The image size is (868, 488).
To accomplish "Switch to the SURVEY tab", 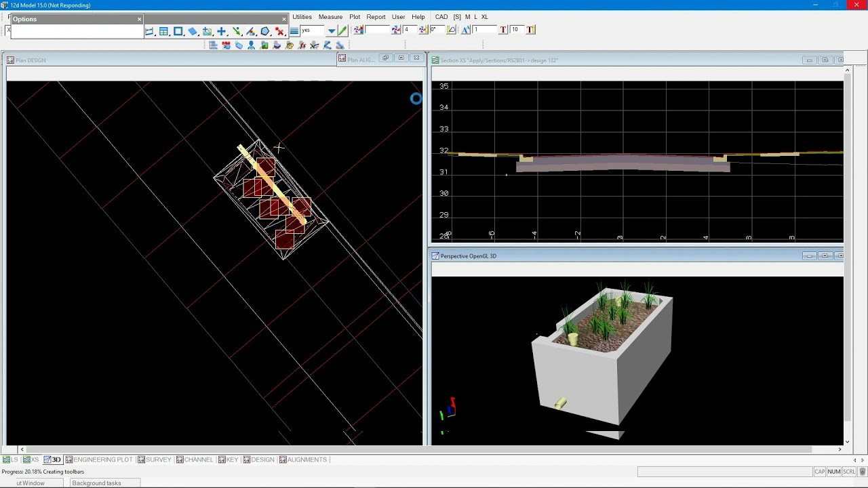I will coord(155,460).
